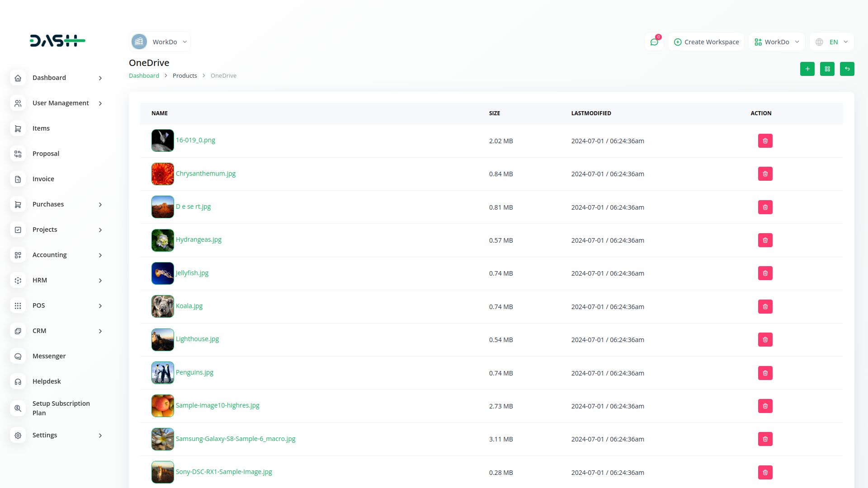The width and height of the screenshot is (868, 488).
Task: Click the Helpdesk headset icon
Action: (18, 382)
